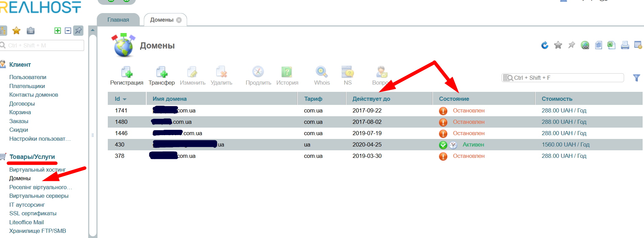
Task: Open Настройки пользователя menu item
Action: point(40,139)
